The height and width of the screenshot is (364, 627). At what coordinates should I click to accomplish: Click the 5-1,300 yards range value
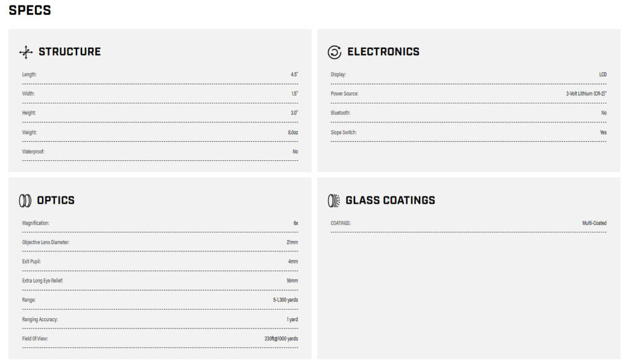[x=285, y=300]
